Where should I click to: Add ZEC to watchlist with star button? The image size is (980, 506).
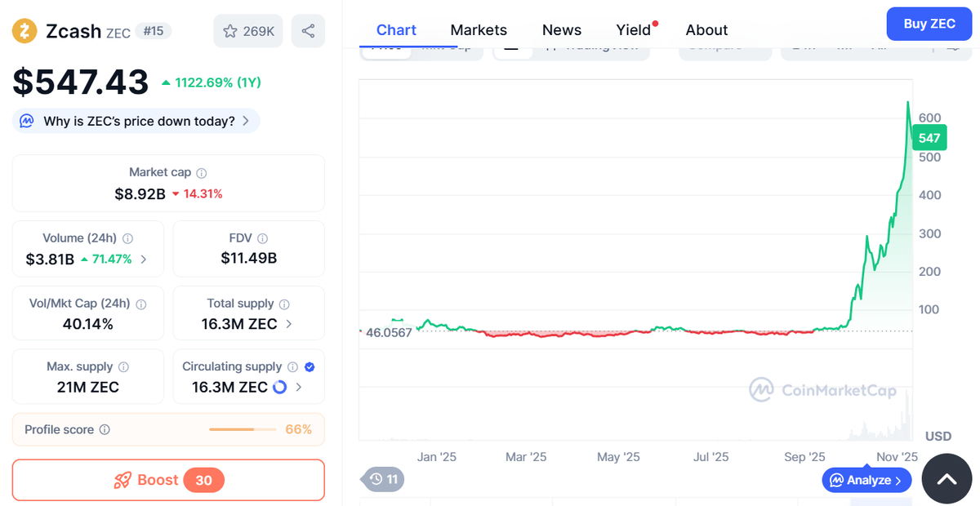point(249,31)
